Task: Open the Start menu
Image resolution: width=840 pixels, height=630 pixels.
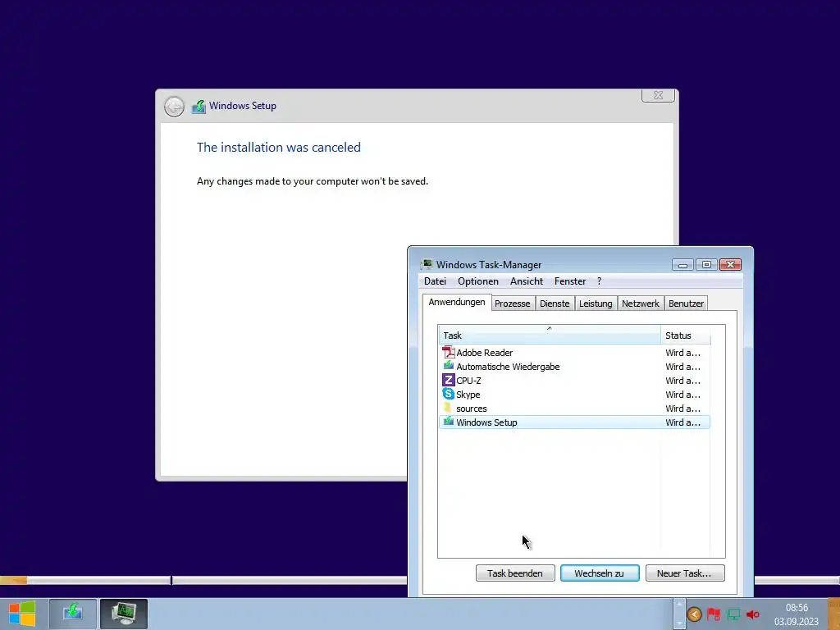Action: [x=22, y=614]
